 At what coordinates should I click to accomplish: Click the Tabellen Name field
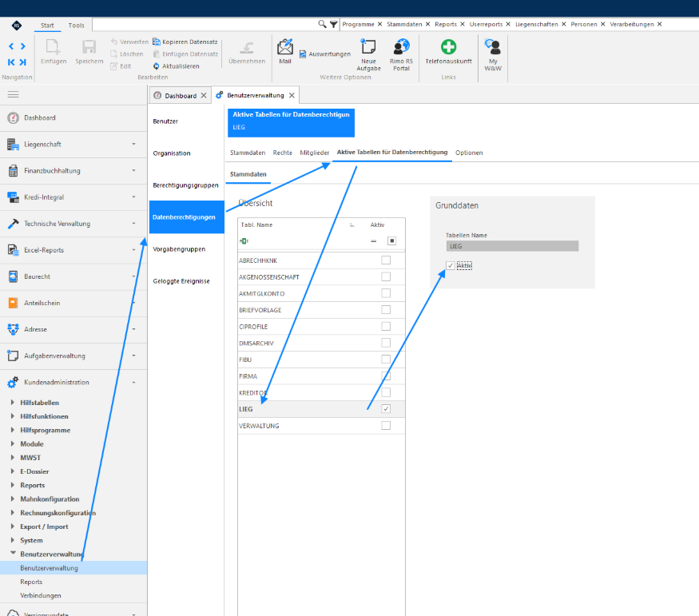pos(512,246)
